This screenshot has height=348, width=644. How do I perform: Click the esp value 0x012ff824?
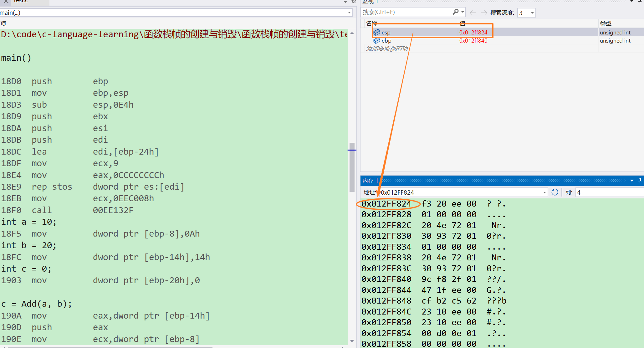click(x=473, y=32)
